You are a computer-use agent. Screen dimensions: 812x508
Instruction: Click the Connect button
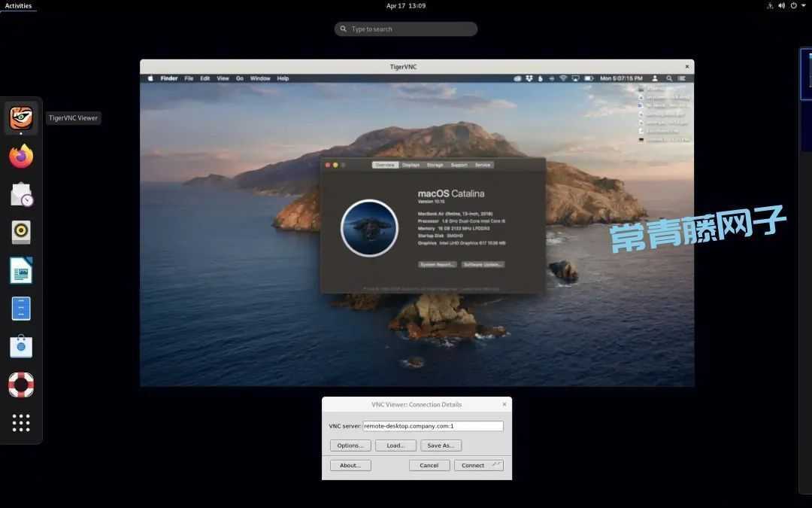(478, 466)
